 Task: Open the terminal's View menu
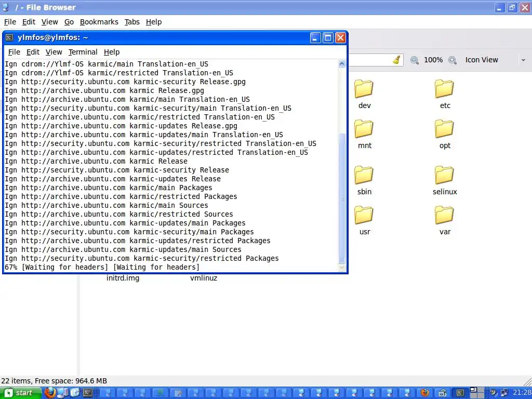(x=54, y=52)
